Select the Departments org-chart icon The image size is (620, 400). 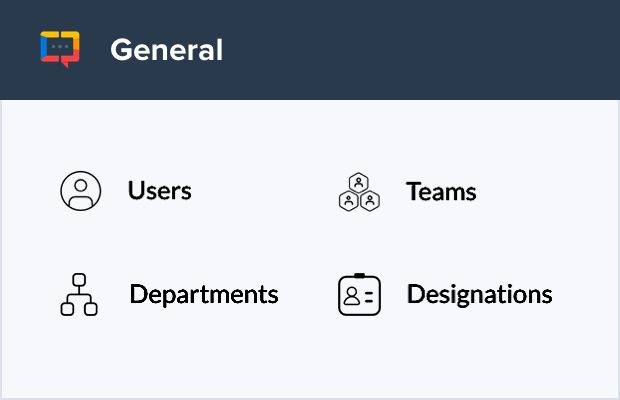[79, 294]
